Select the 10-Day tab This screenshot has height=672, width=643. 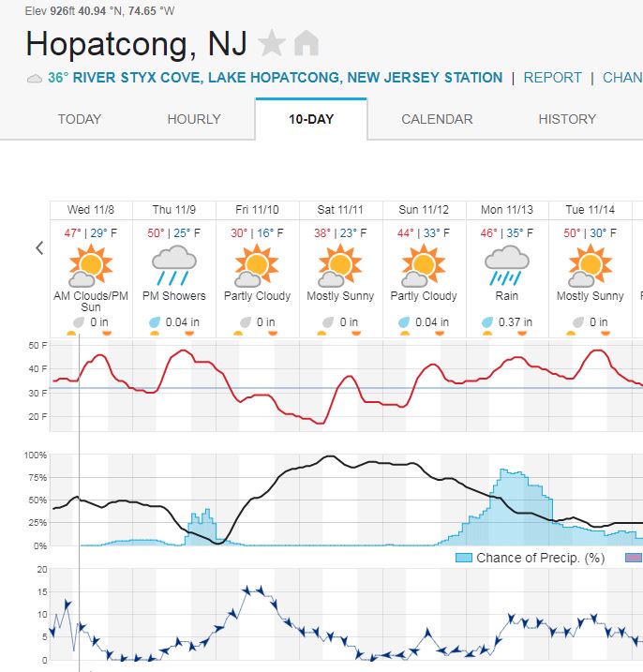[x=311, y=119]
